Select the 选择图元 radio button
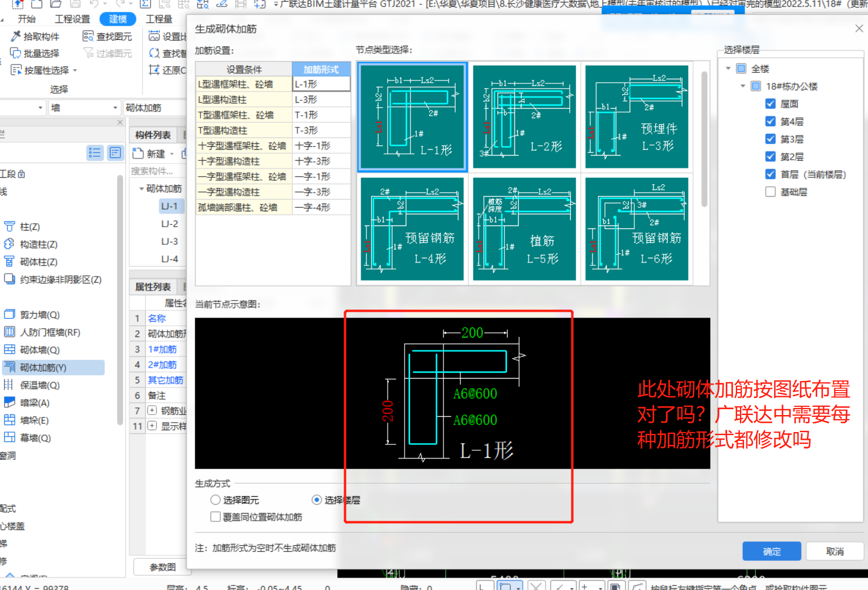868x590 pixels. 216,500
